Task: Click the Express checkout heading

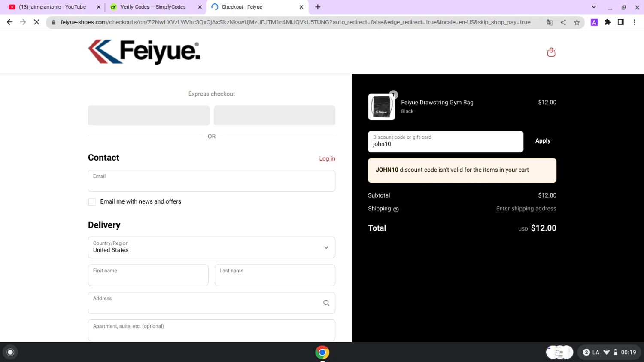Action: pos(212,94)
